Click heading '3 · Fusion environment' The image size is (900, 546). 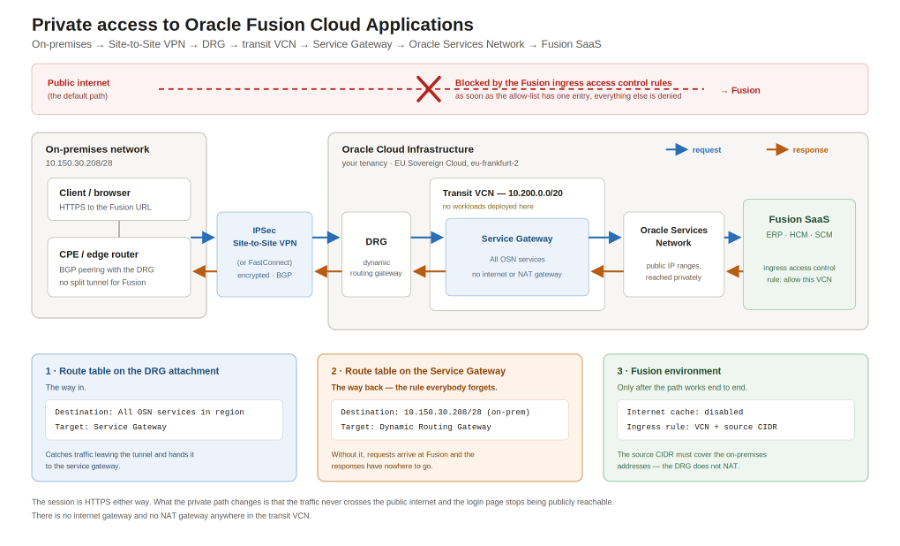pyautogui.click(x=669, y=371)
